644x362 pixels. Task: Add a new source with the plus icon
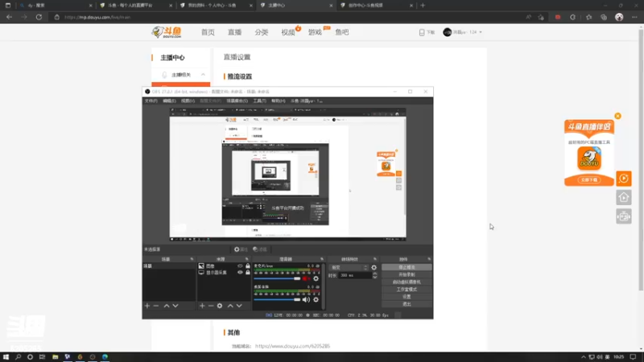[x=202, y=306]
